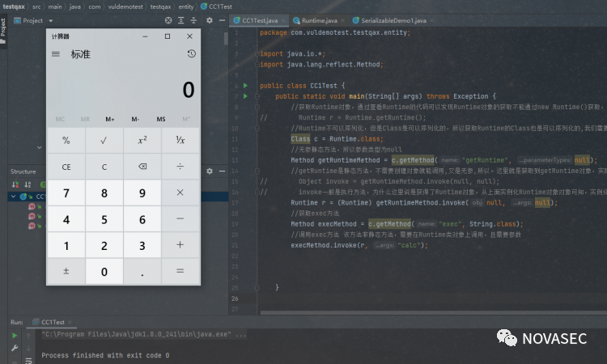This screenshot has width=607, height=364.
Task: Fold the main method in the gutter
Action: pyautogui.click(x=257, y=96)
